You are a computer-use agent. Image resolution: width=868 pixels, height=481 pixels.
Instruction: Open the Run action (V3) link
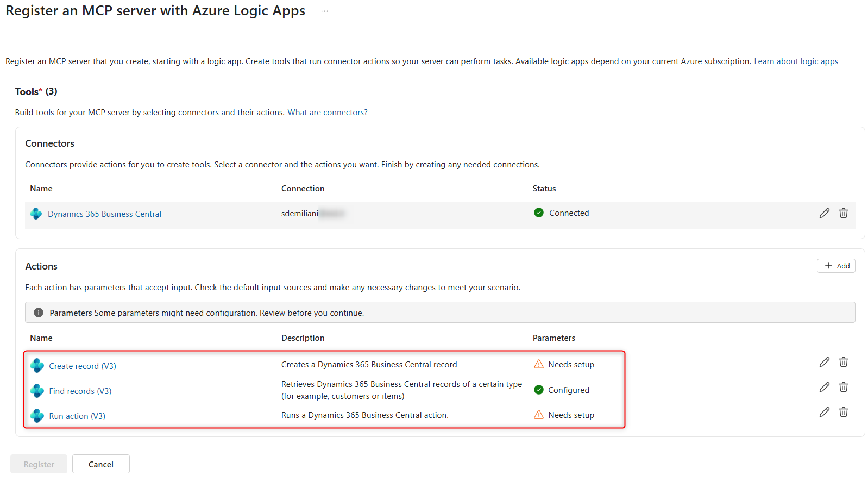(77, 416)
